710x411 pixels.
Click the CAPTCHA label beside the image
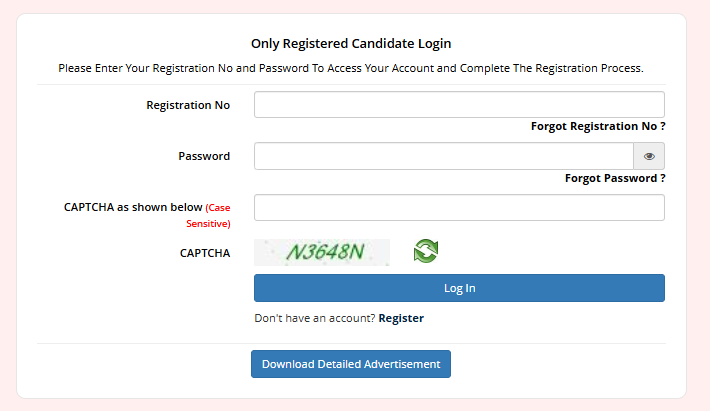coord(205,253)
